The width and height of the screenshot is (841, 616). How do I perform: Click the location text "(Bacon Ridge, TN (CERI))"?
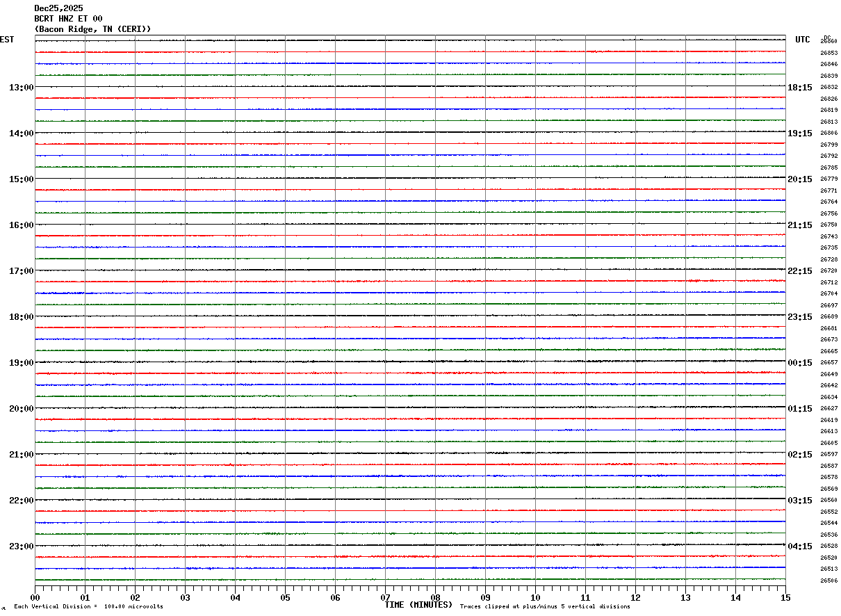pyautogui.click(x=92, y=29)
